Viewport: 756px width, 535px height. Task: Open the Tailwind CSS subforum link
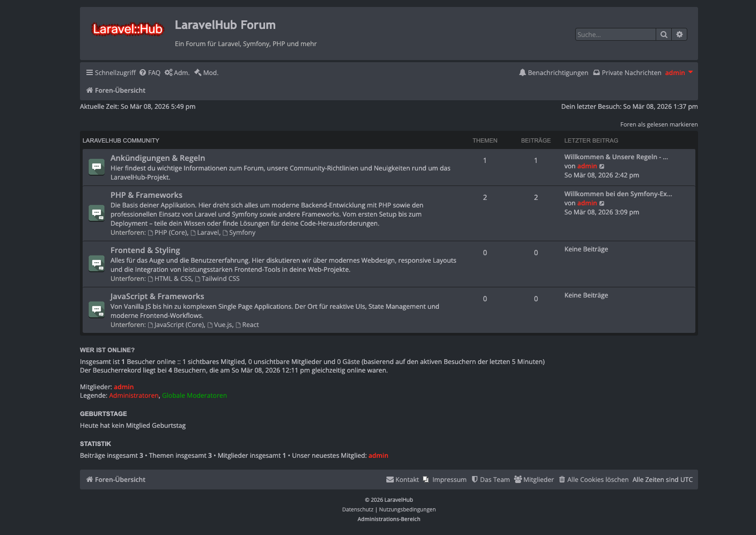221,278
